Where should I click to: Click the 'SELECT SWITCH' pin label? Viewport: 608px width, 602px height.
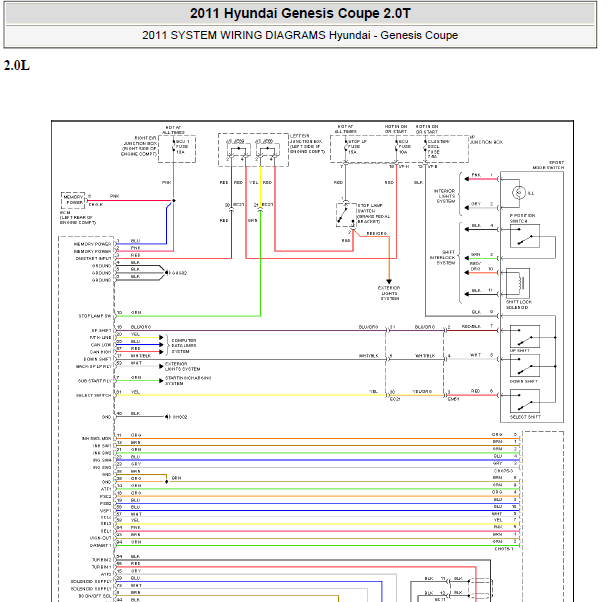93,395
